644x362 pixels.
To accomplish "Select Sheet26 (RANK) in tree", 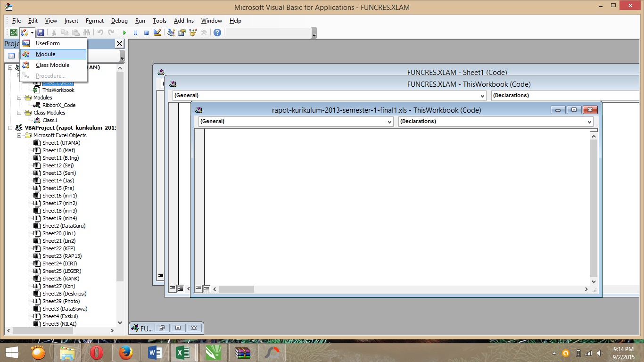I will (x=61, y=279).
